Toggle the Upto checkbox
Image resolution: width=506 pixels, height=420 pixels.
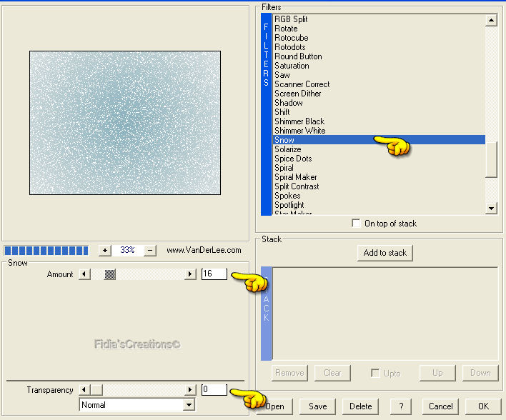(375, 373)
